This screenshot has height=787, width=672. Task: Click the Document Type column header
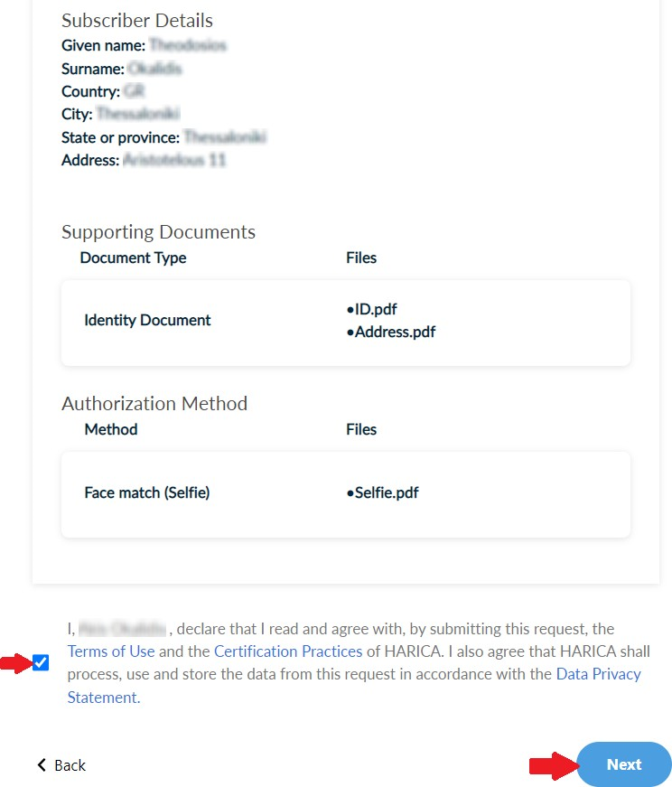133,258
